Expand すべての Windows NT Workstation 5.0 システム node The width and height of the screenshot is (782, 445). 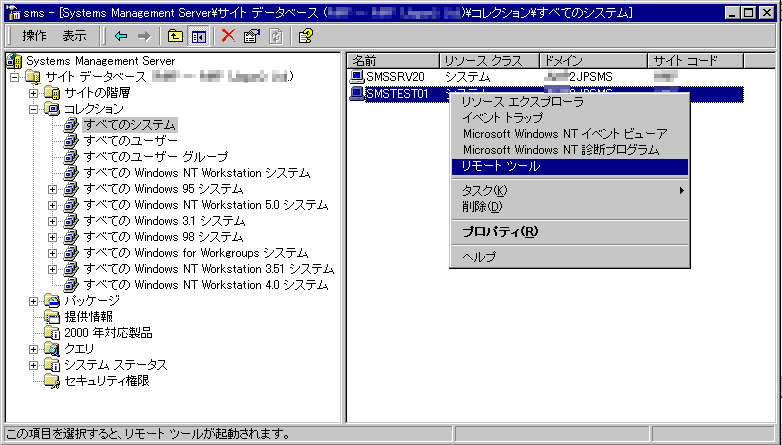[52, 205]
